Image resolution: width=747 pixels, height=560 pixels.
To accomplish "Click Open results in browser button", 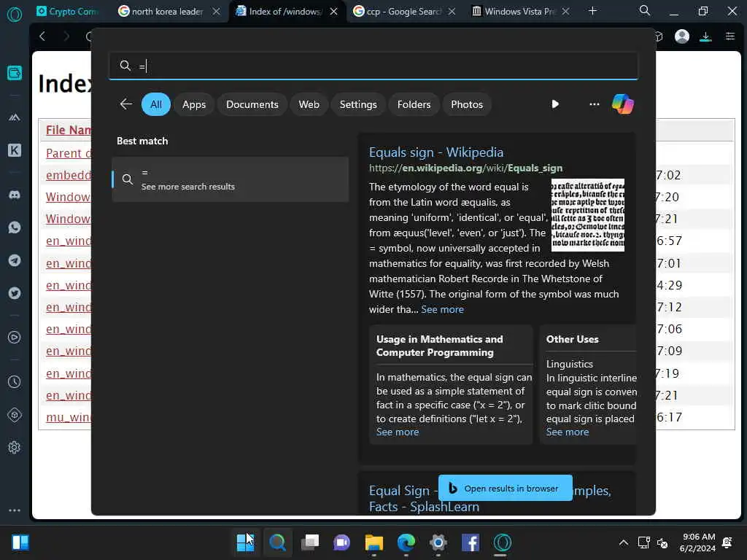I will [505, 488].
